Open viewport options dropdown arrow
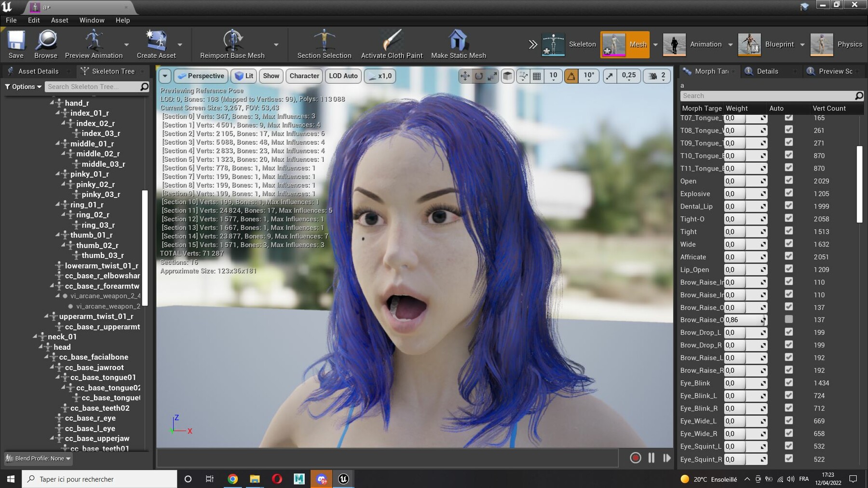The width and height of the screenshot is (868, 488). click(x=165, y=76)
